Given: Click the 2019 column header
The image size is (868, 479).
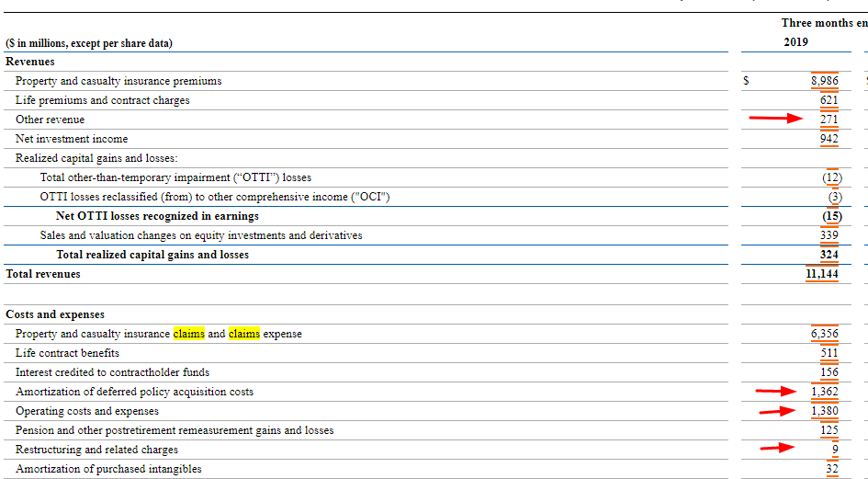Looking at the screenshot, I should click(x=796, y=42).
